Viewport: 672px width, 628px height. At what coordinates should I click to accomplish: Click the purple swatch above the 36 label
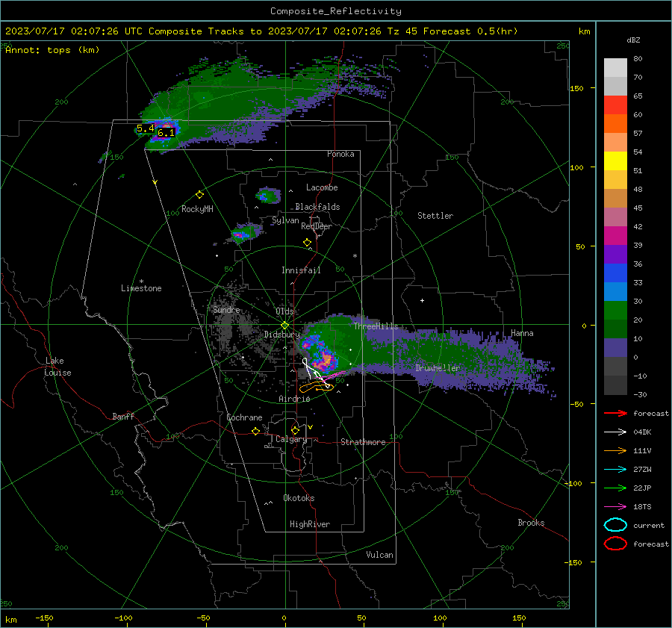pos(615,254)
